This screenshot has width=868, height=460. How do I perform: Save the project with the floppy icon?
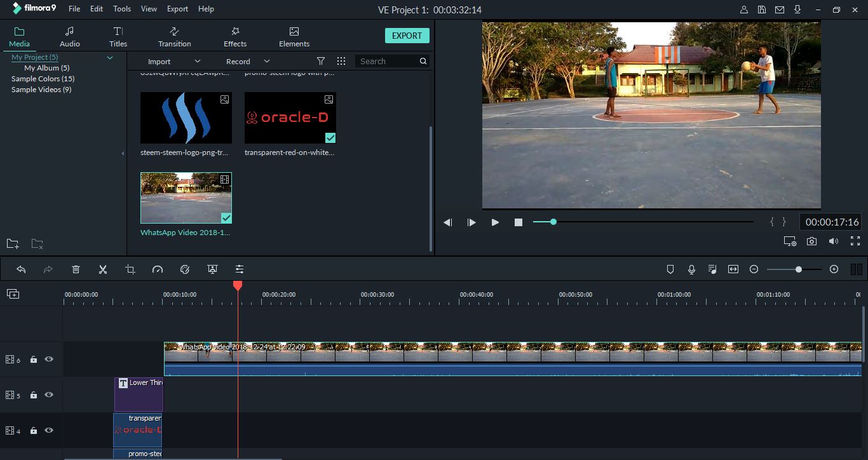762,10
